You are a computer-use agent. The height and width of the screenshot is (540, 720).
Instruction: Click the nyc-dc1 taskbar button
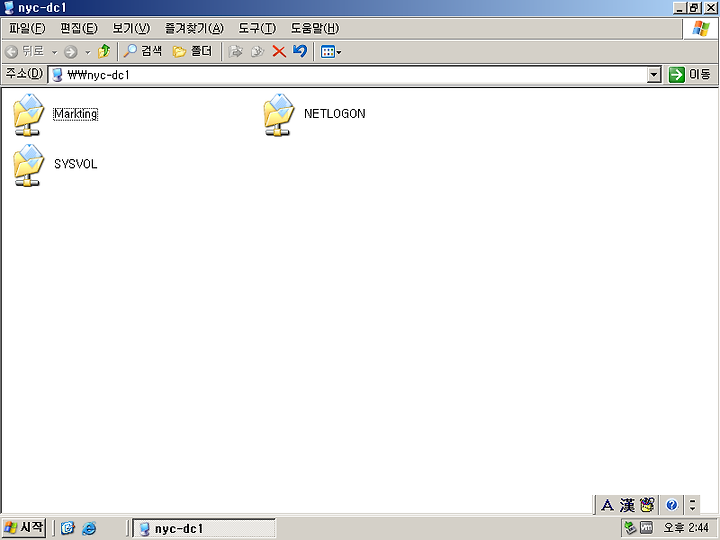[x=204, y=528]
